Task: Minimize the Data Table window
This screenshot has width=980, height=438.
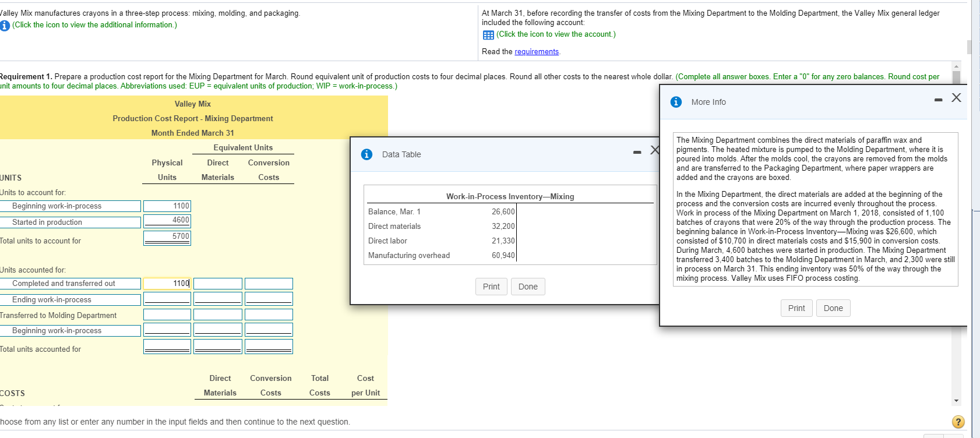Action: (x=637, y=152)
